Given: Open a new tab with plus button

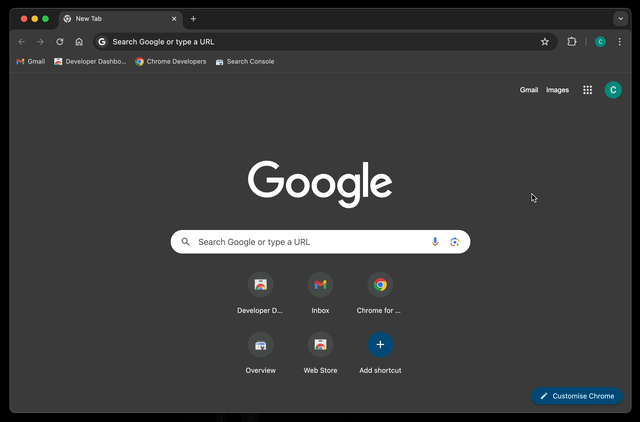Looking at the screenshot, I should (193, 19).
